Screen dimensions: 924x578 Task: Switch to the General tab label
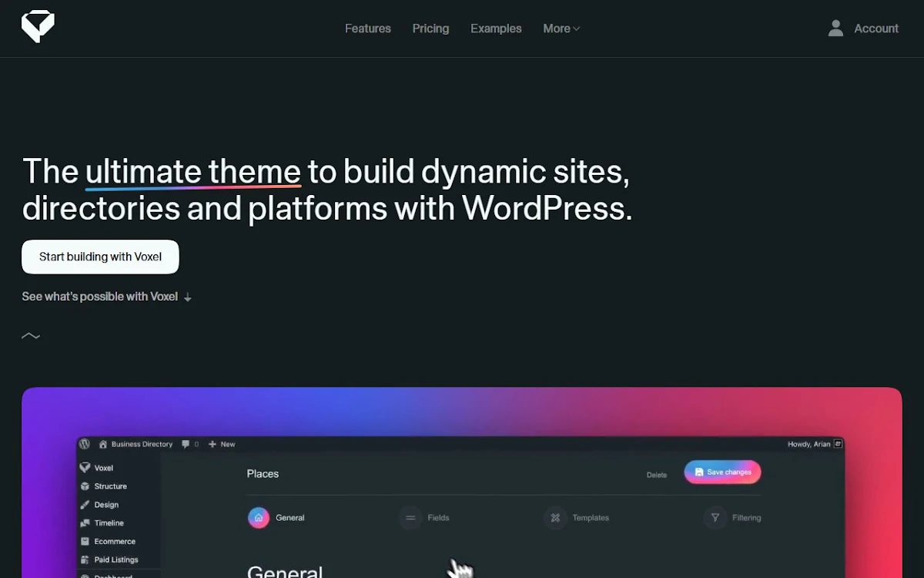[290, 518]
